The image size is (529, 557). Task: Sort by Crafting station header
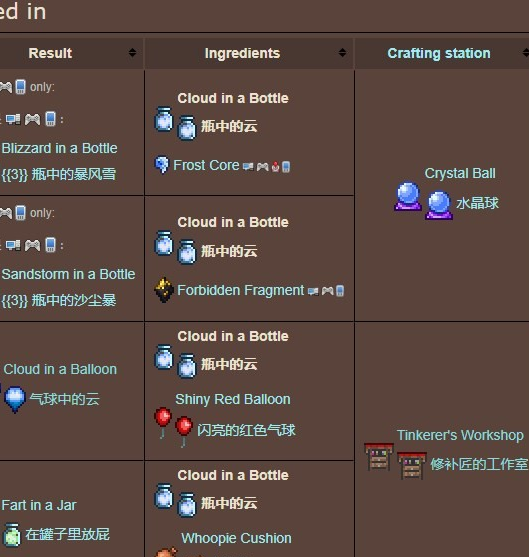pyautogui.click(x=439, y=53)
